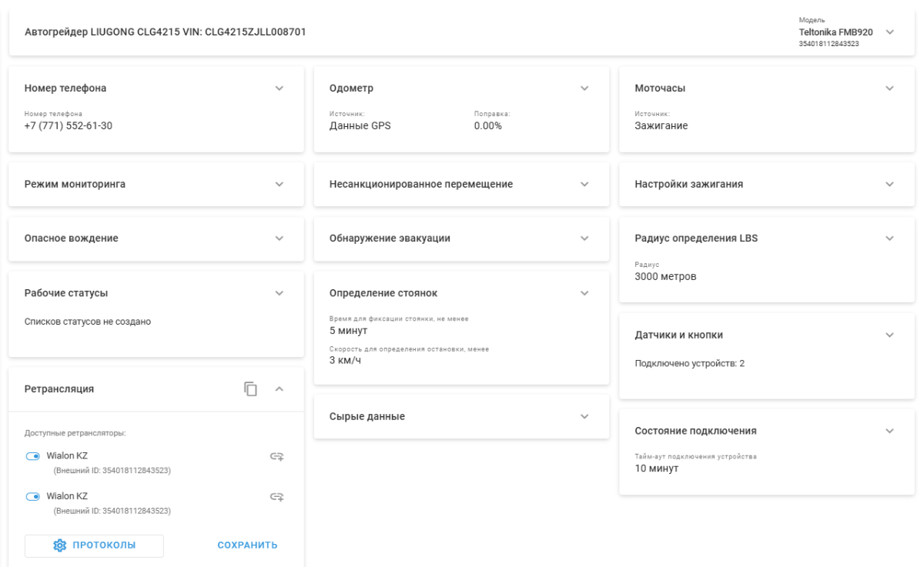
Task: Expand Определение стоянок card
Action: (584, 292)
